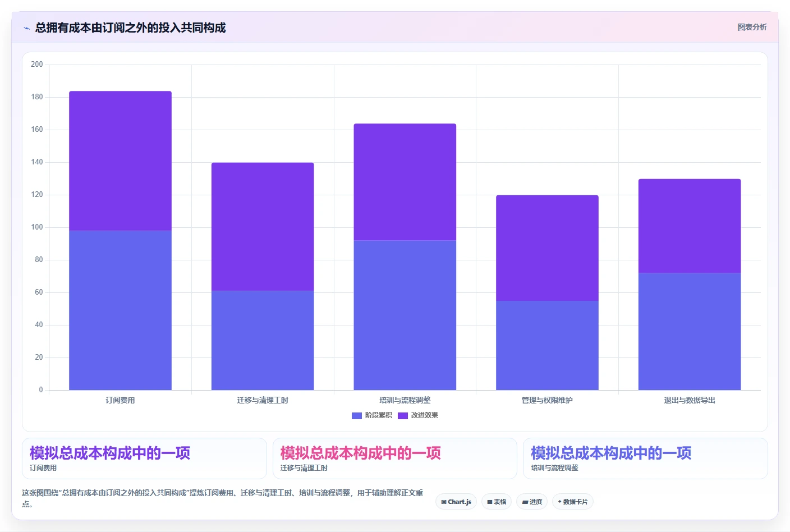Select the blue segment of the 退出与数据导出 bar
The image size is (790, 532).
[x=690, y=331]
